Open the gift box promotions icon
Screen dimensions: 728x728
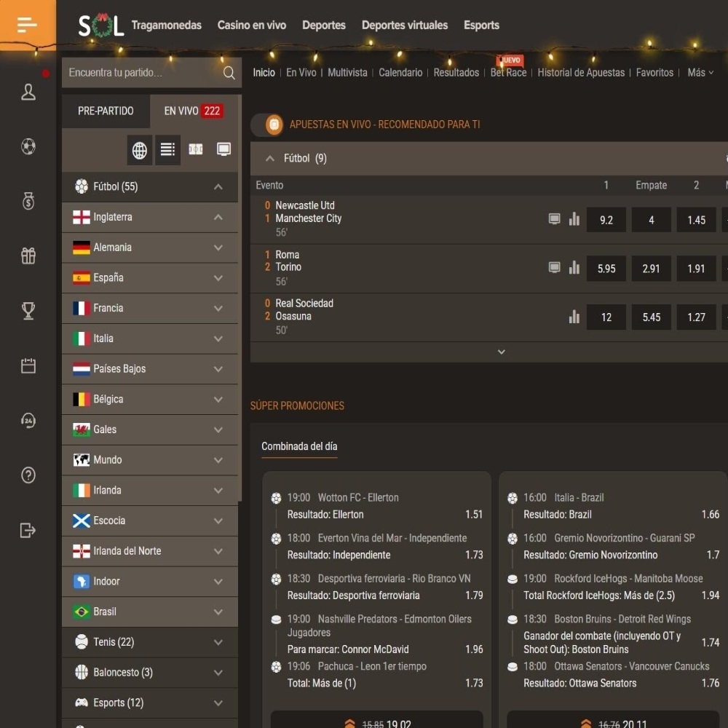tap(28, 256)
